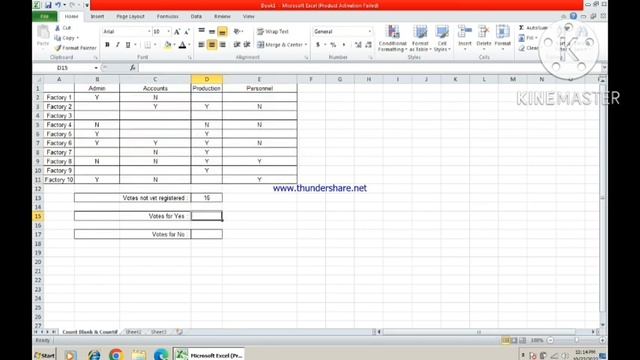The width and height of the screenshot is (640, 360).
Task: Toggle Bold formatting
Action: 107,44
